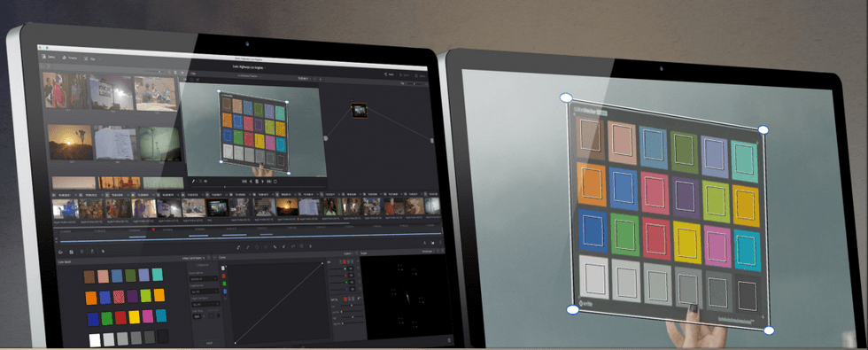The height and width of the screenshot is (350, 868).
Task: Select the blue curve channel button
Action: pyautogui.click(x=225, y=291)
